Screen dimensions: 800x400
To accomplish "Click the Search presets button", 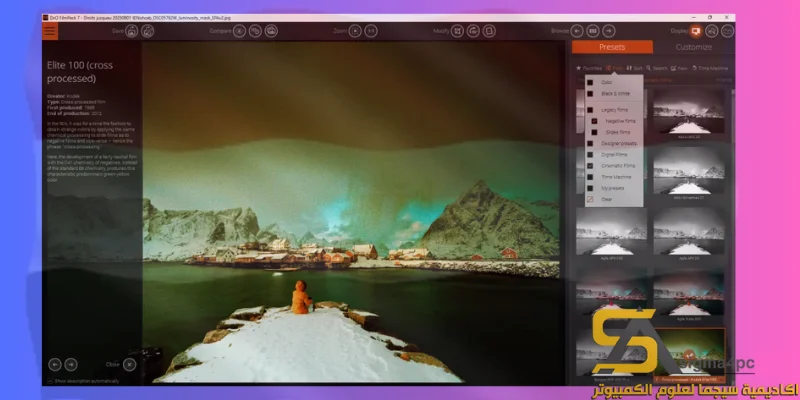I will click(657, 68).
